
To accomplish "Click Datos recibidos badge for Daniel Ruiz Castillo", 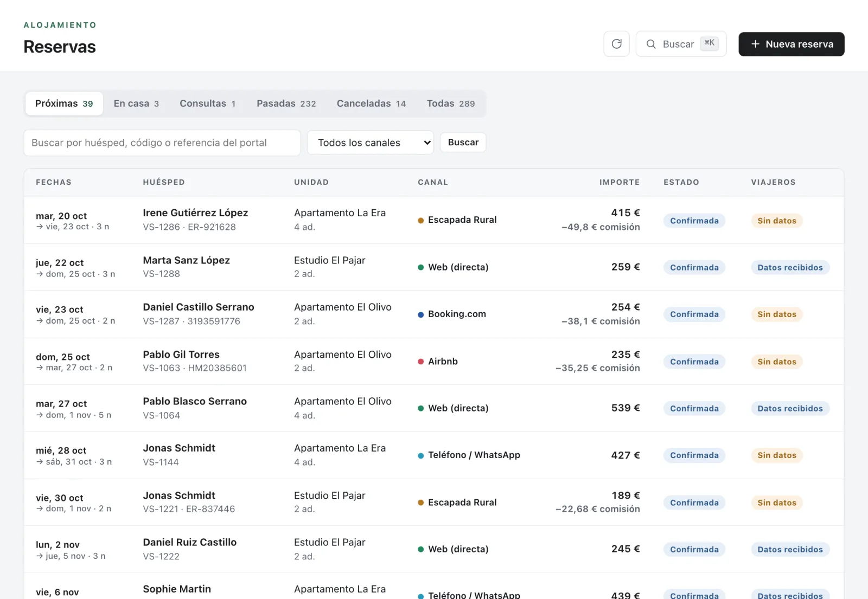I will pyautogui.click(x=790, y=549).
